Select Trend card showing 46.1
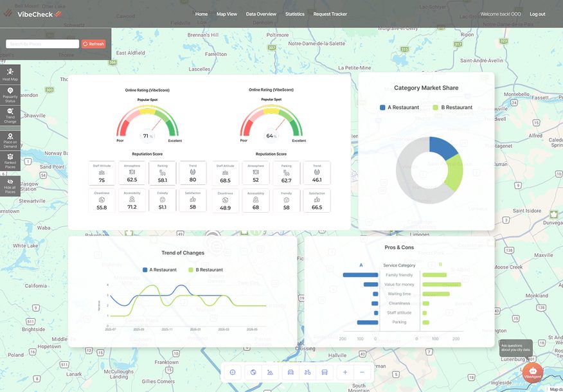 click(317, 174)
